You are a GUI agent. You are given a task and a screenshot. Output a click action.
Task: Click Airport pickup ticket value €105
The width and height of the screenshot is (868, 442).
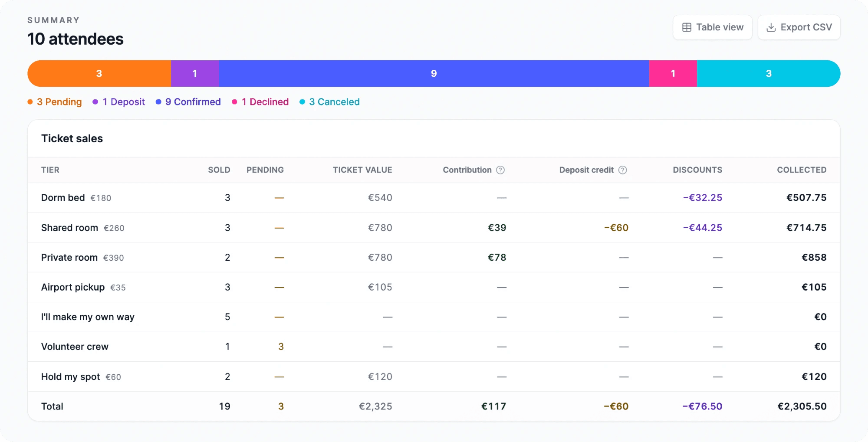pos(380,287)
